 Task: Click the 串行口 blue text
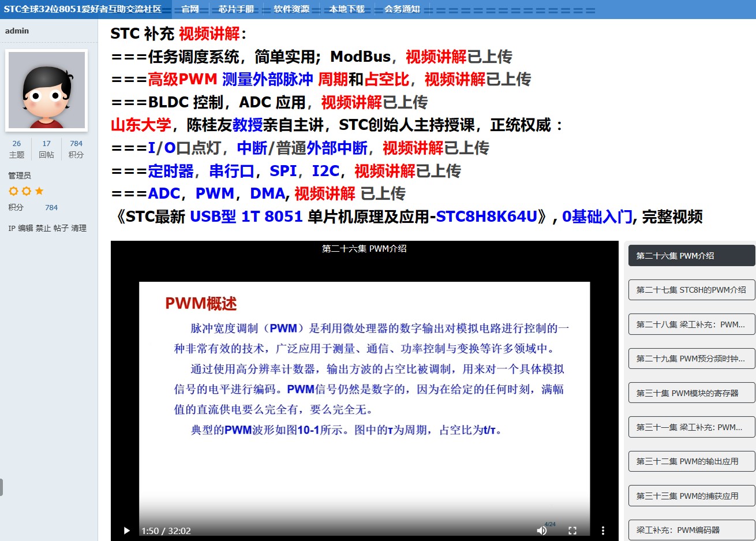point(231,171)
